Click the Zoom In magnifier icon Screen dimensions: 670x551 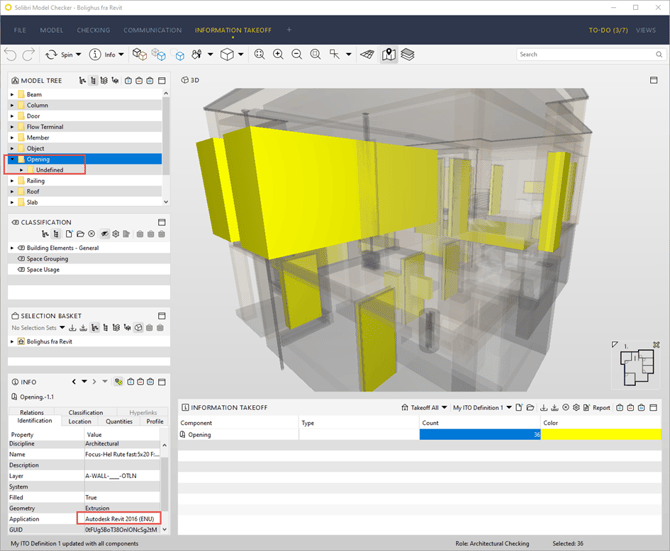point(279,54)
